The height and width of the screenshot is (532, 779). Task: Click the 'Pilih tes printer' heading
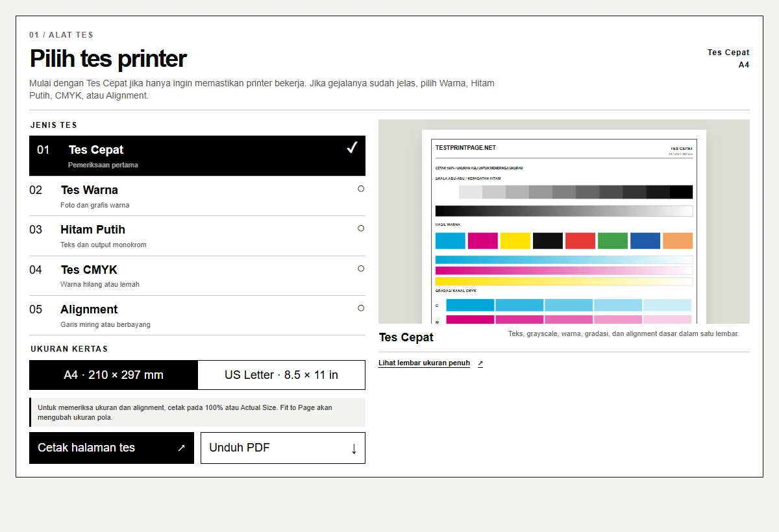coord(108,59)
